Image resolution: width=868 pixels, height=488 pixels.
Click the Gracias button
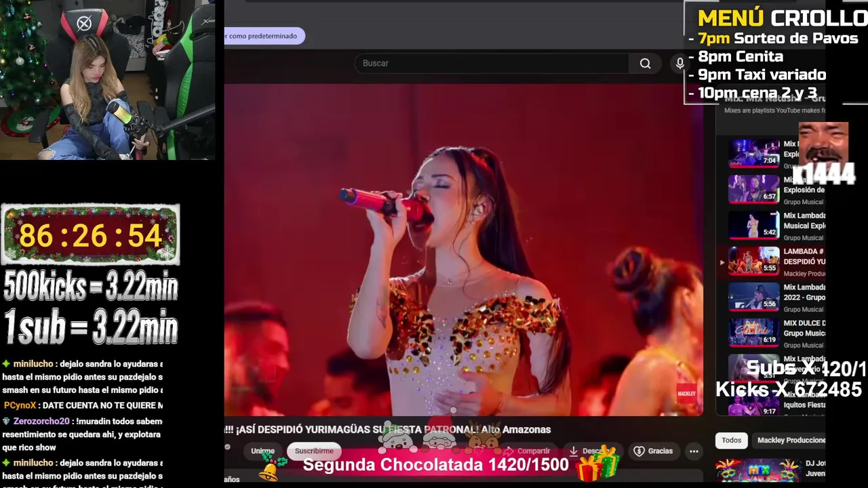(653, 451)
